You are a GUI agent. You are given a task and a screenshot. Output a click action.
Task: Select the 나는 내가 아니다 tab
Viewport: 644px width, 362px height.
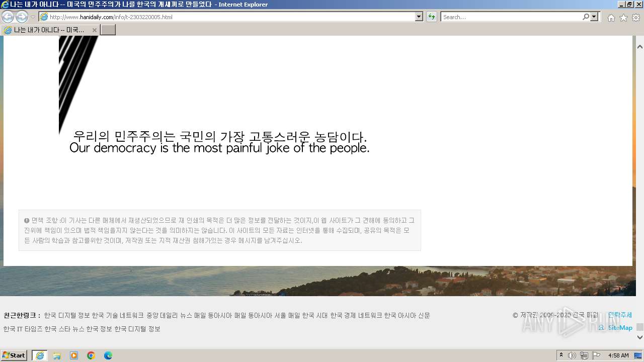(x=49, y=30)
